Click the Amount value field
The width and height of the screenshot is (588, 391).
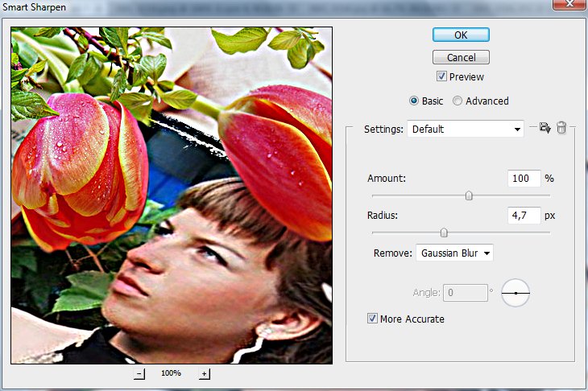pos(524,179)
